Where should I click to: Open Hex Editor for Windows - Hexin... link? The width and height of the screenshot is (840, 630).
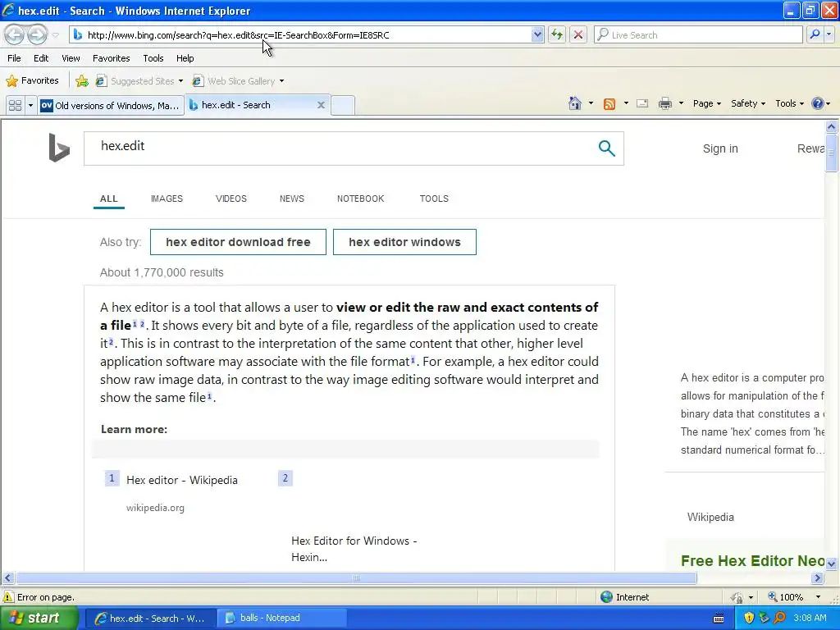coord(354,549)
